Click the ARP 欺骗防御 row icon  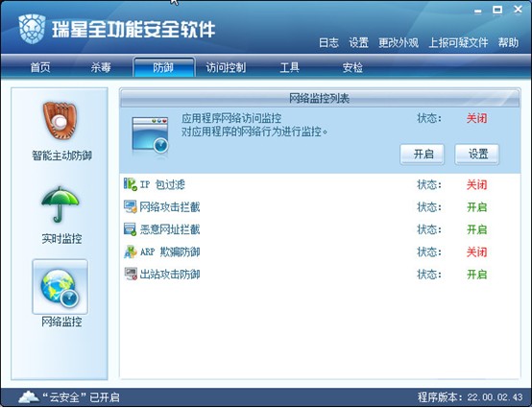(x=131, y=252)
